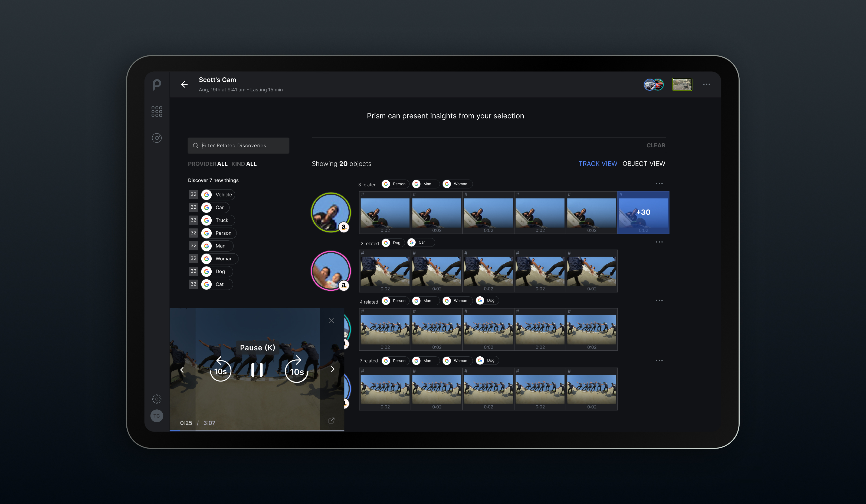Open settings gear in left sidebar
The width and height of the screenshot is (866, 504).
click(x=157, y=399)
